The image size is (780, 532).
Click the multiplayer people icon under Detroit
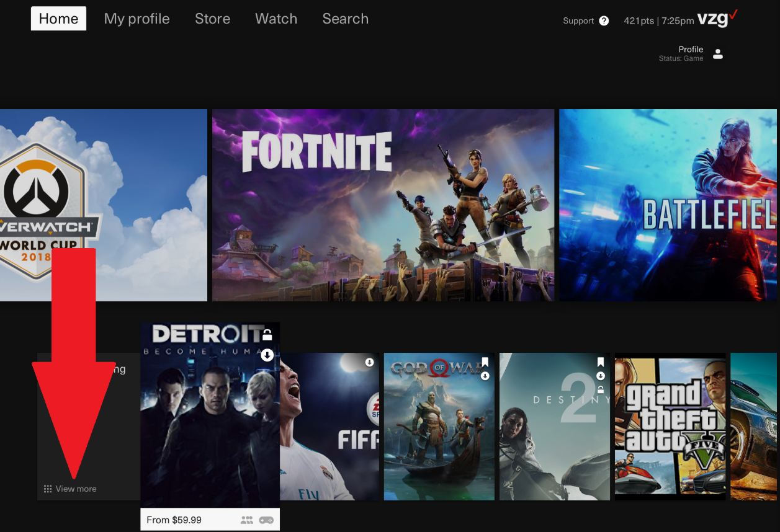[x=247, y=520]
